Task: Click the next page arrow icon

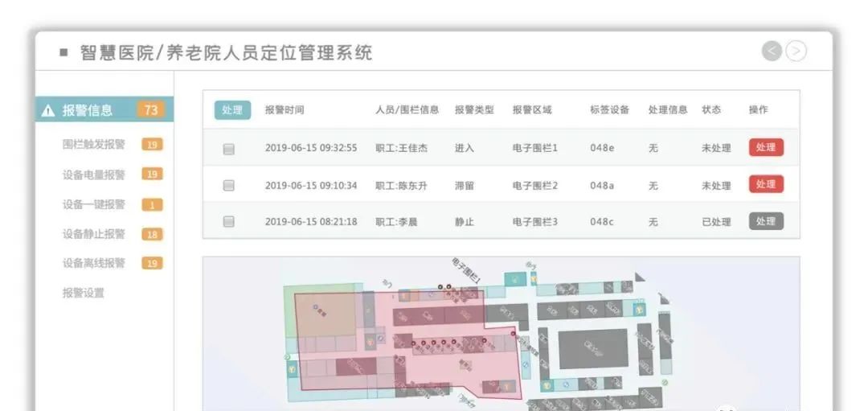Action: point(796,51)
